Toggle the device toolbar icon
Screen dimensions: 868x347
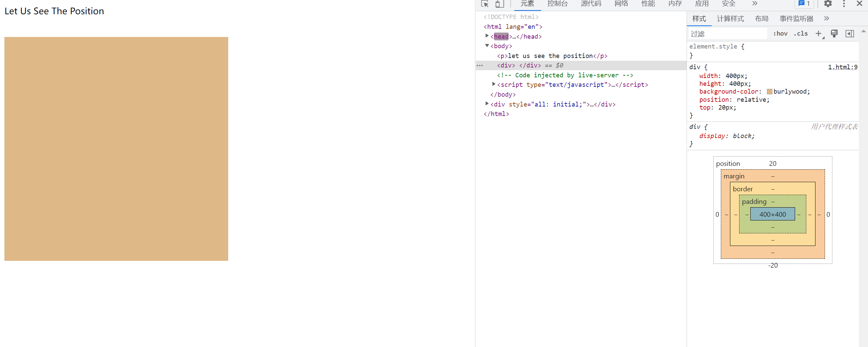(499, 4)
